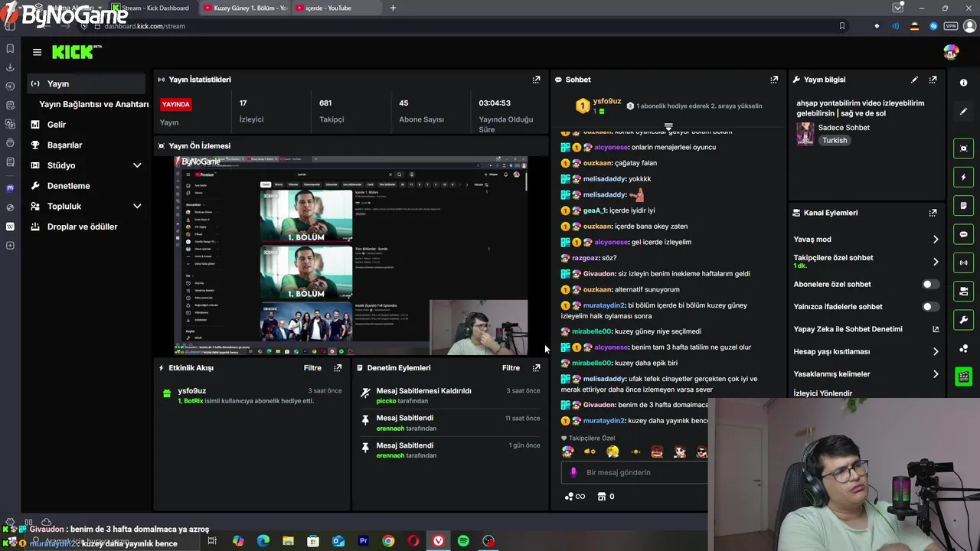Click the channel points dots rail icon
This screenshot has width=980, height=551.
(963, 349)
